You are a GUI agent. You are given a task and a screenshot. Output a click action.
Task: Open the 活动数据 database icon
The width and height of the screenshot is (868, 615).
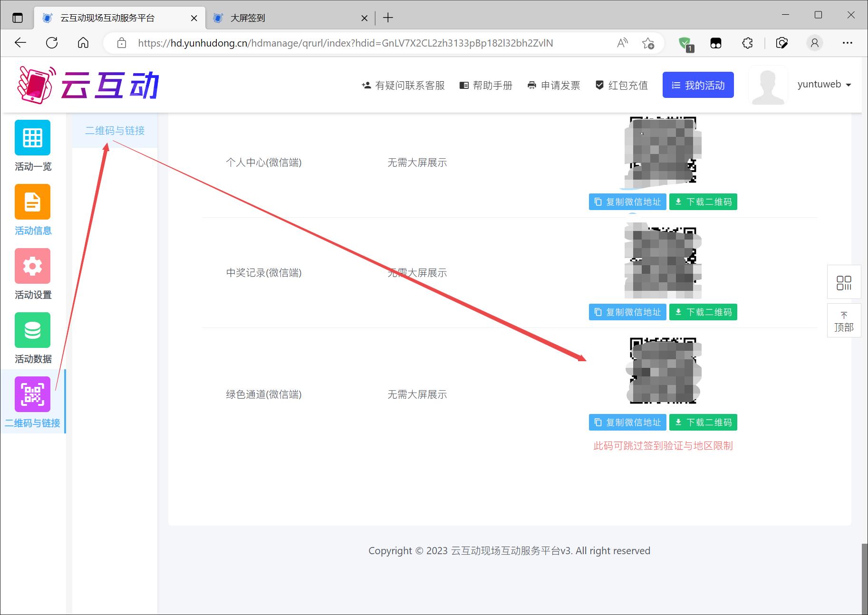pos(32,330)
